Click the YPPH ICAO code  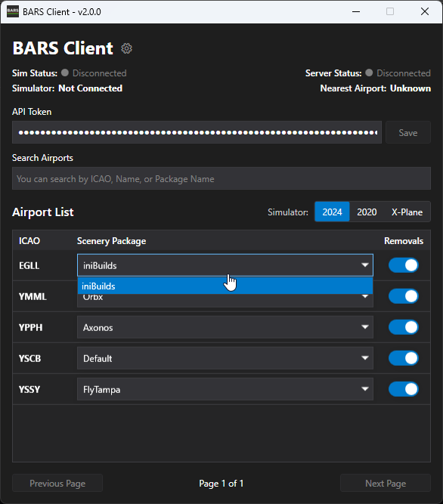(30, 327)
